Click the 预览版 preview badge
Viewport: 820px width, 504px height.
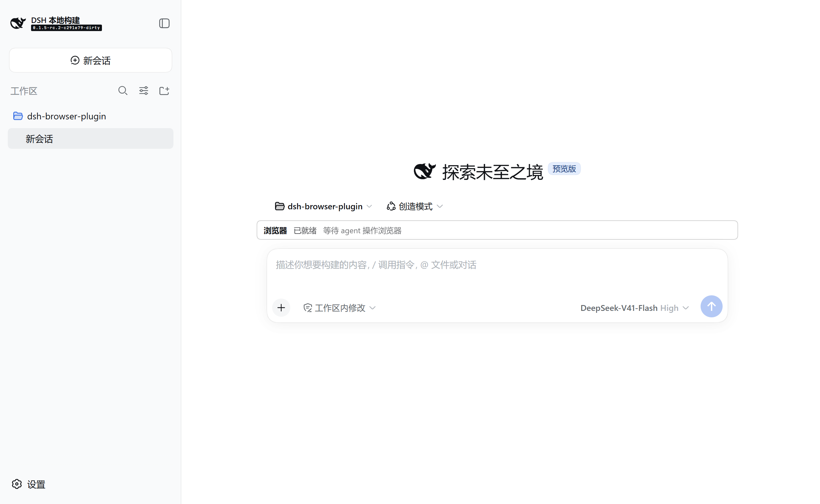564,169
